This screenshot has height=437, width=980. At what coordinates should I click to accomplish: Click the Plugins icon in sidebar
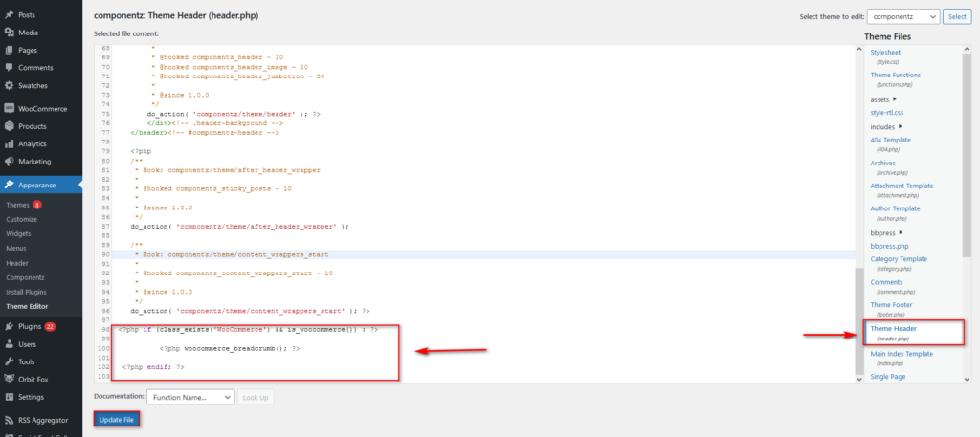[x=9, y=326]
